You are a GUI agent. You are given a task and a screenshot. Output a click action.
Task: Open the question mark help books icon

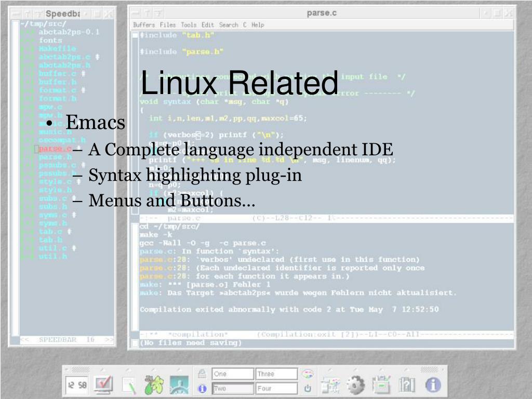(x=407, y=385)
